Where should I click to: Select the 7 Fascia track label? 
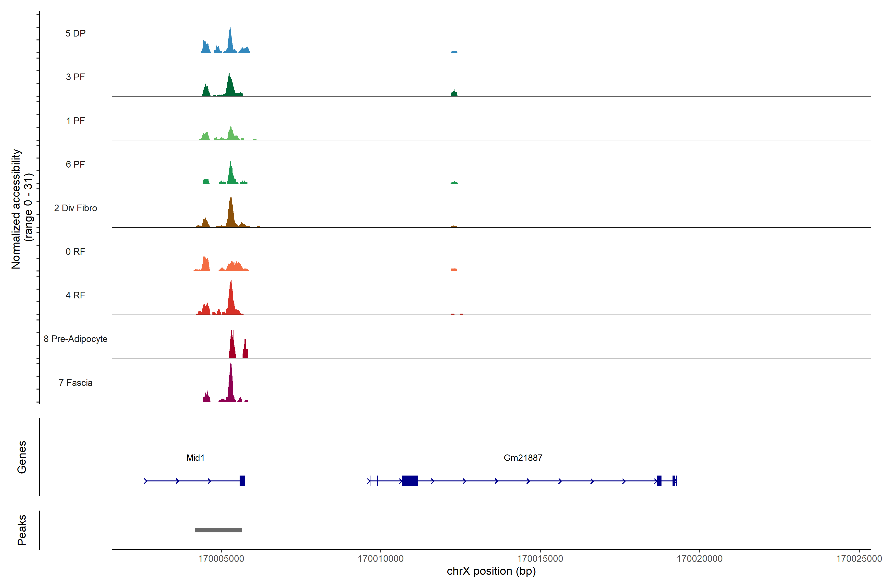pyautogui.click(x=75, y=382)
